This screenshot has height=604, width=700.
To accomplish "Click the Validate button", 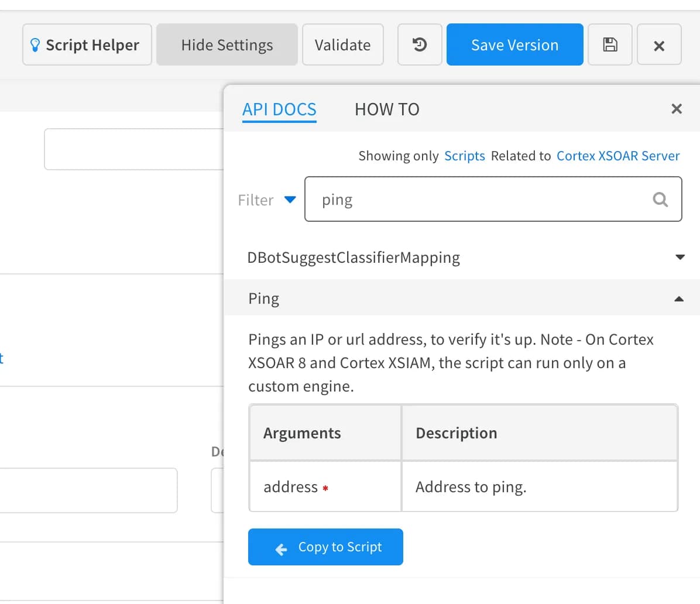I will pos(342,44).
